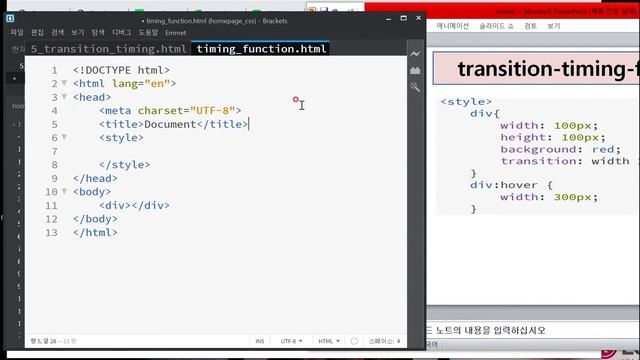
Task: Click the empty line 7 inside style
Action: coord(237,151)
